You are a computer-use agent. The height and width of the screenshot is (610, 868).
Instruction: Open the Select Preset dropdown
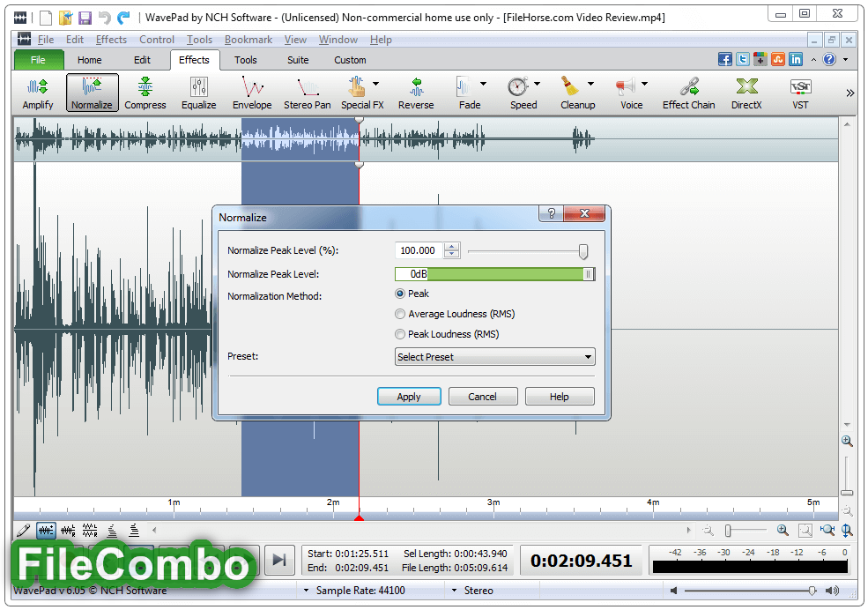point(494,356)
